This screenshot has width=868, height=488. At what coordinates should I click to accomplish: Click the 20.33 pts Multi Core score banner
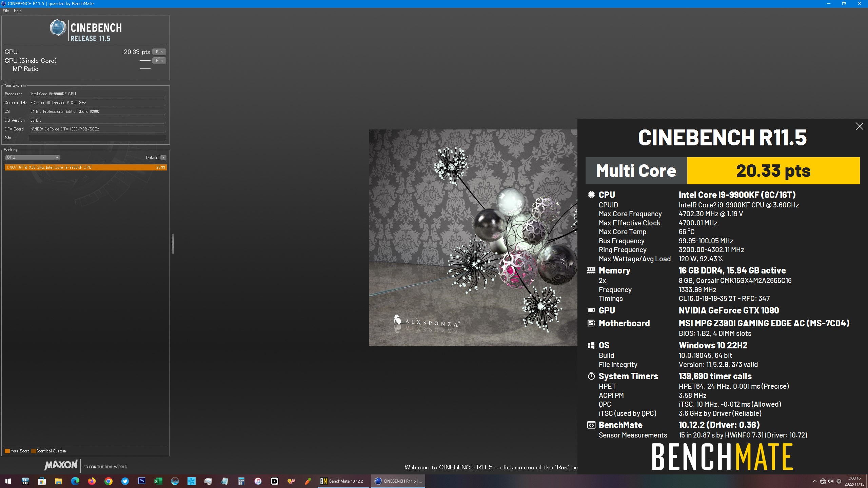[773, 171]
